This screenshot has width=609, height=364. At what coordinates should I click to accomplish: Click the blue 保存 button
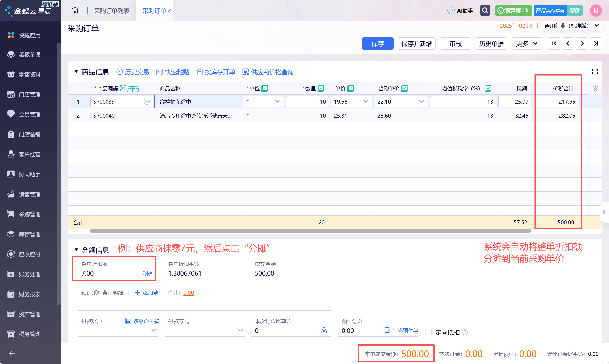coord(378,44)
